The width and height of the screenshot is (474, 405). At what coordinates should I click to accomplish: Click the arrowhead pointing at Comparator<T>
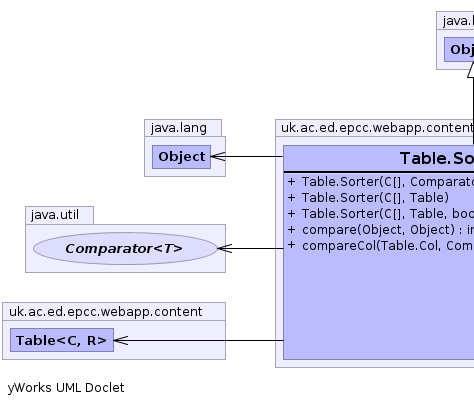225,248
